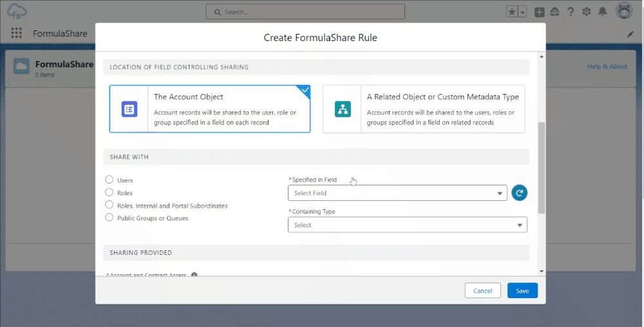
Task: Click the Salesforce cloud logo
Action: 17,11
